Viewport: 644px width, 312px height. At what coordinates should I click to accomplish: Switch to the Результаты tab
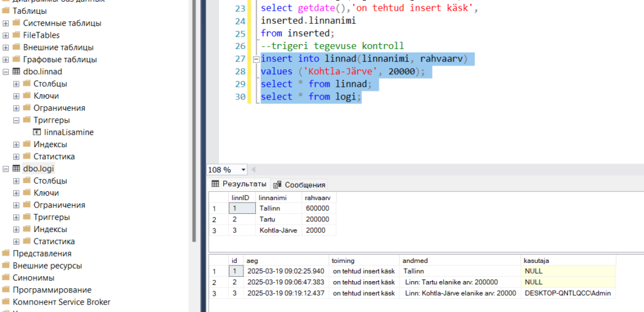pyautogui.click(x=238, y=184)
